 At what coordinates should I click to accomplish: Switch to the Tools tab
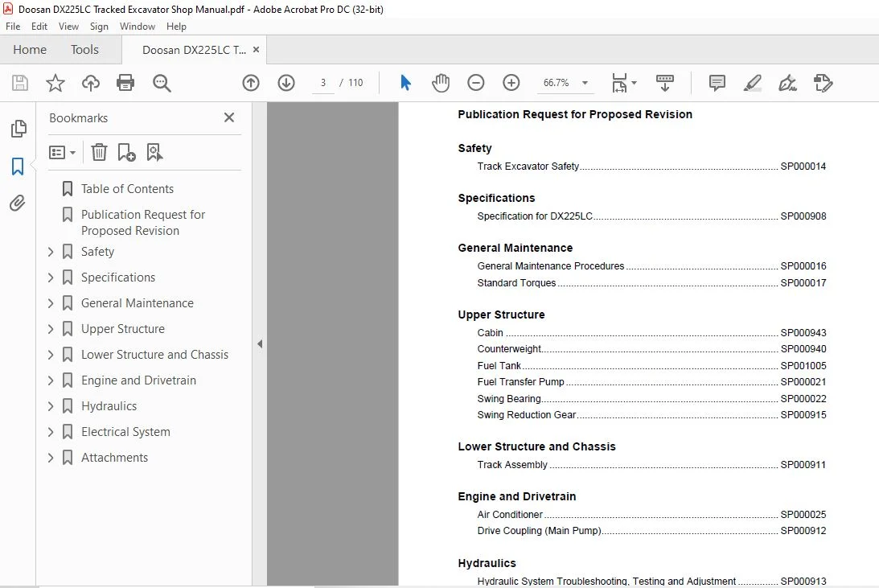tap(84, 50)
